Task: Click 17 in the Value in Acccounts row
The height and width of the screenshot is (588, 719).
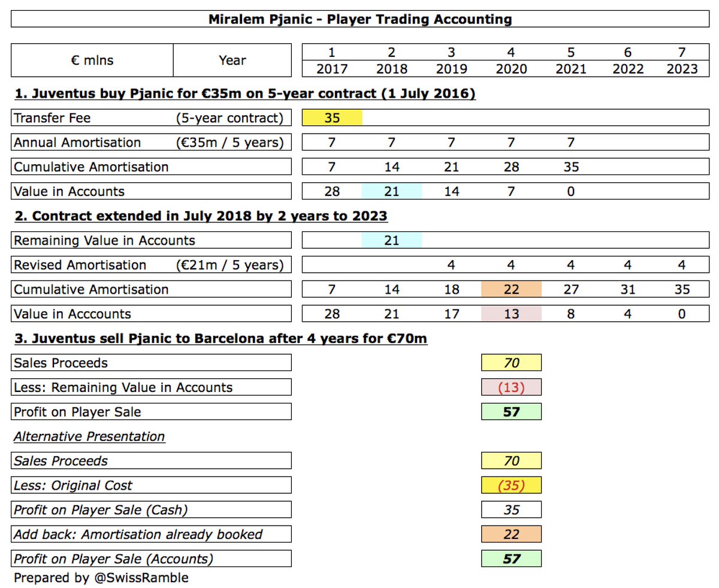Action: coord(452,314)
